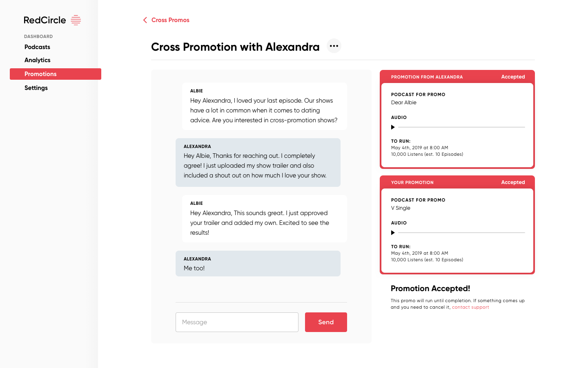588x368 pixels.
Task: Click the RedCircle striped circle logo icon
Action: point(76,20)
